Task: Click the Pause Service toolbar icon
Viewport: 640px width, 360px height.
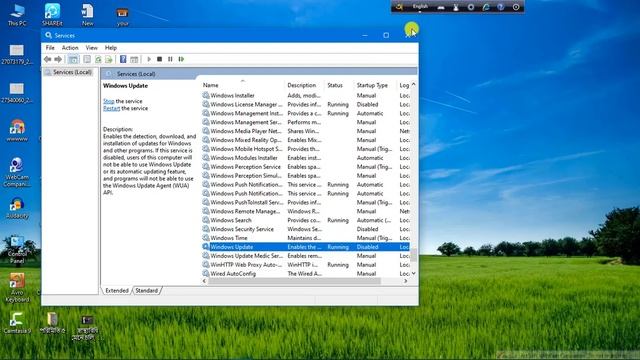Action: click(x=170, y=59)
